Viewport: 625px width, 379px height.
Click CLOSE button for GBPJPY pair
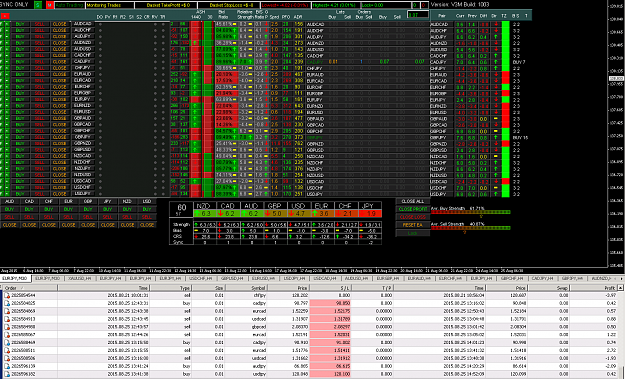59,137
